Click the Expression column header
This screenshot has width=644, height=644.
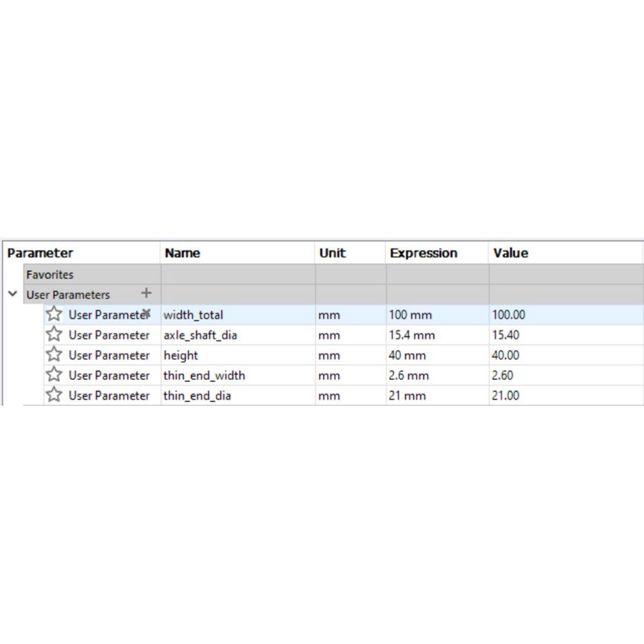pos(437,253)
